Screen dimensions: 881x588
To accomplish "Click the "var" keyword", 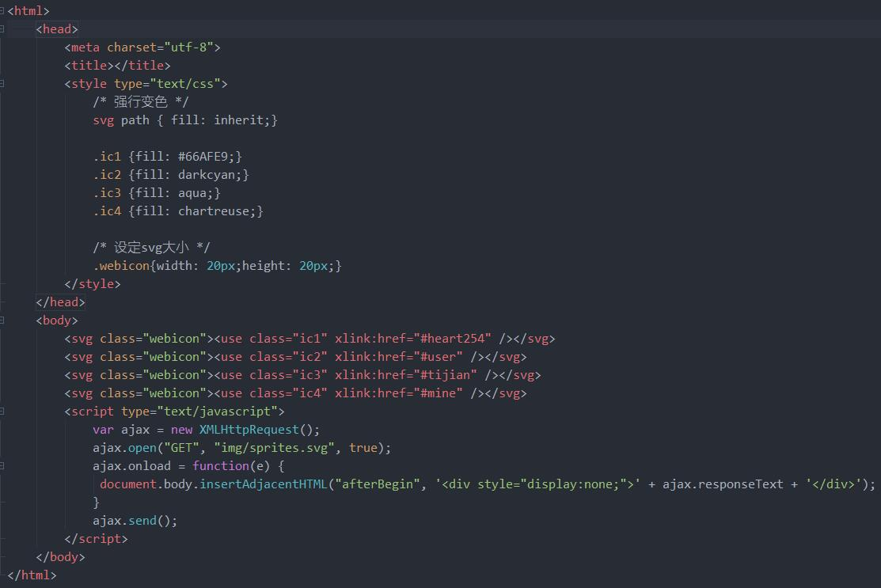I will click(104, 430).
